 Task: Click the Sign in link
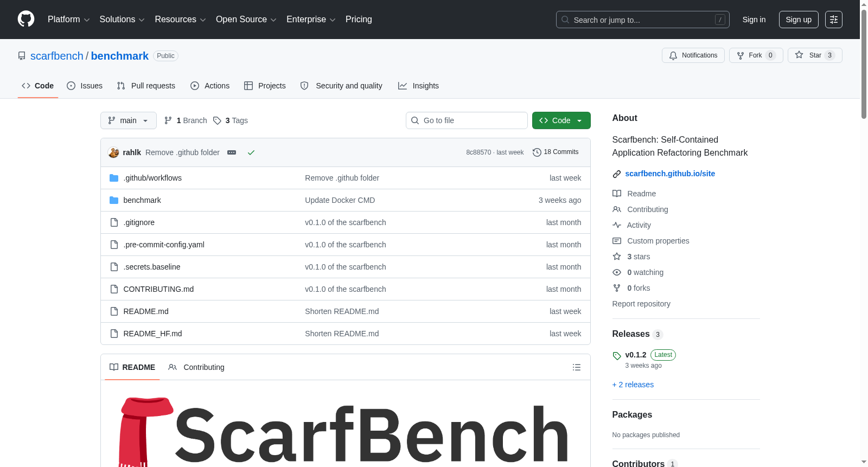pyautogui.click(x=754, y=20)
